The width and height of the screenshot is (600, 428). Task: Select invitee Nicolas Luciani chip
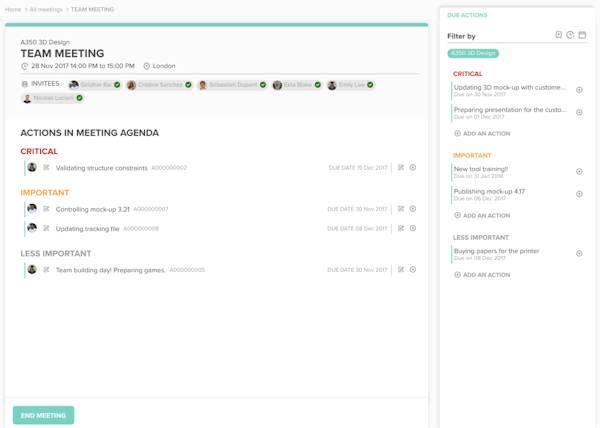click(x=52, y=98)
